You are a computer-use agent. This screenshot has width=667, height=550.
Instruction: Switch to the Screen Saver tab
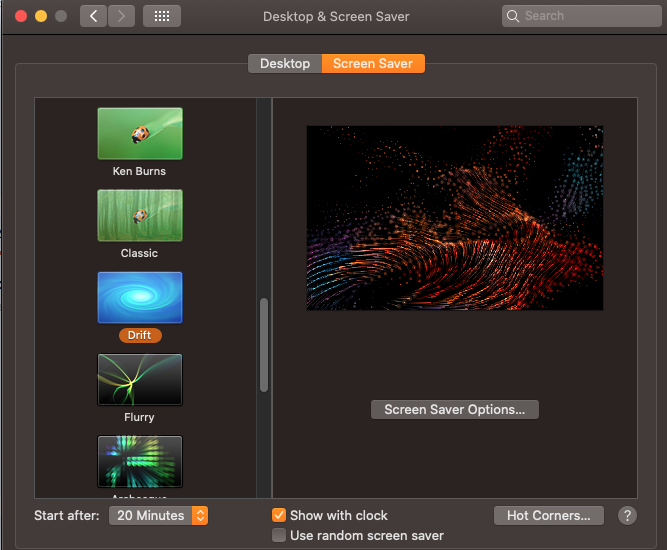(373, 63)
